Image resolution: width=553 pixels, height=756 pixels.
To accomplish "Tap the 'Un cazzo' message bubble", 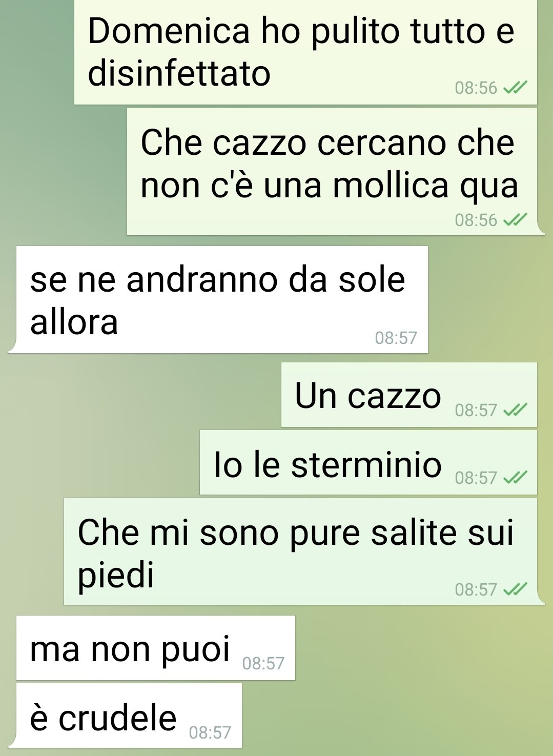I will (409, 395).
